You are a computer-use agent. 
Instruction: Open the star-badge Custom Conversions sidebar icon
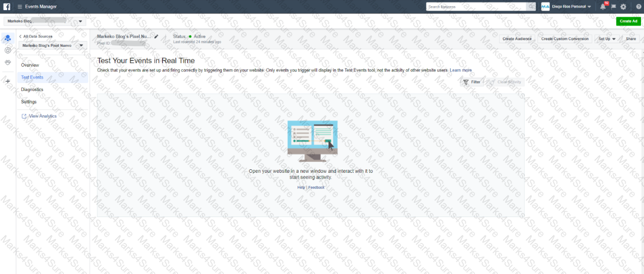pyautogui.click(x=8, y=50)
